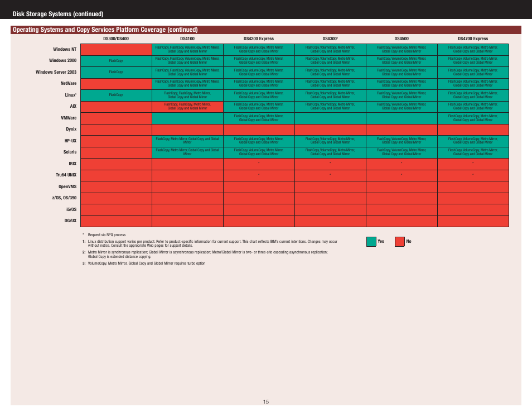Click the HP-UX cell text under DS4100
The height and width of the screenshot is (412, 532).
coord(187,141)
